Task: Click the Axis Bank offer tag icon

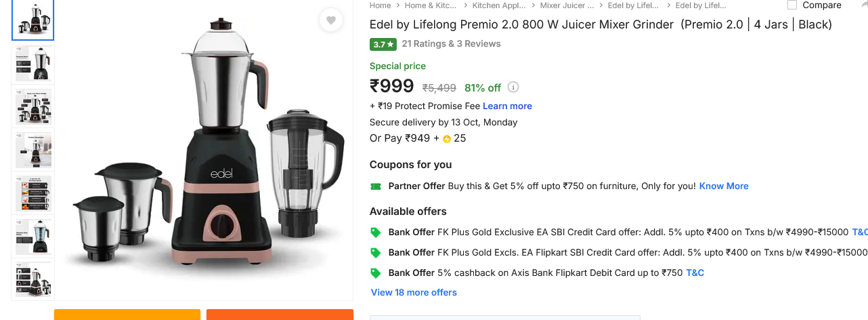Action: point(376,273)
